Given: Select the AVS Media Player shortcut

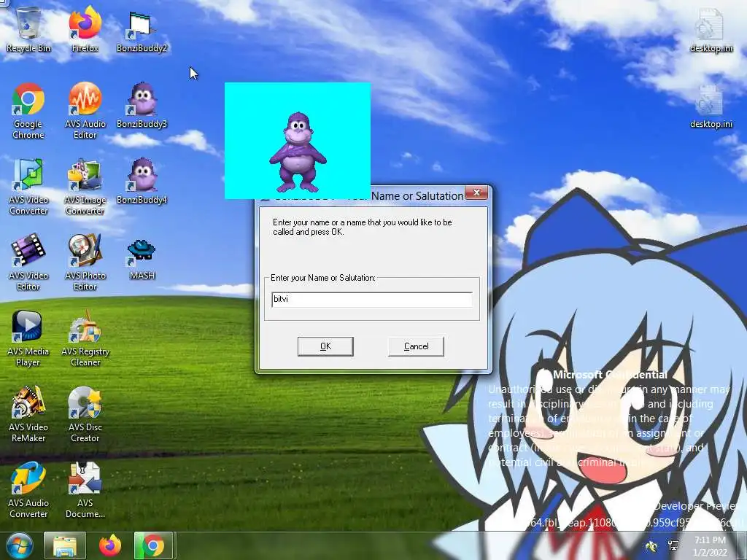Looking at the screenshot, I should coord(28,338).
